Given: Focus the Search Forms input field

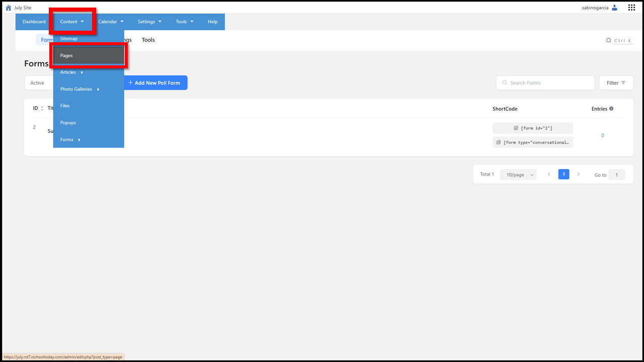Looking at the screenshot, I should 545,83.
